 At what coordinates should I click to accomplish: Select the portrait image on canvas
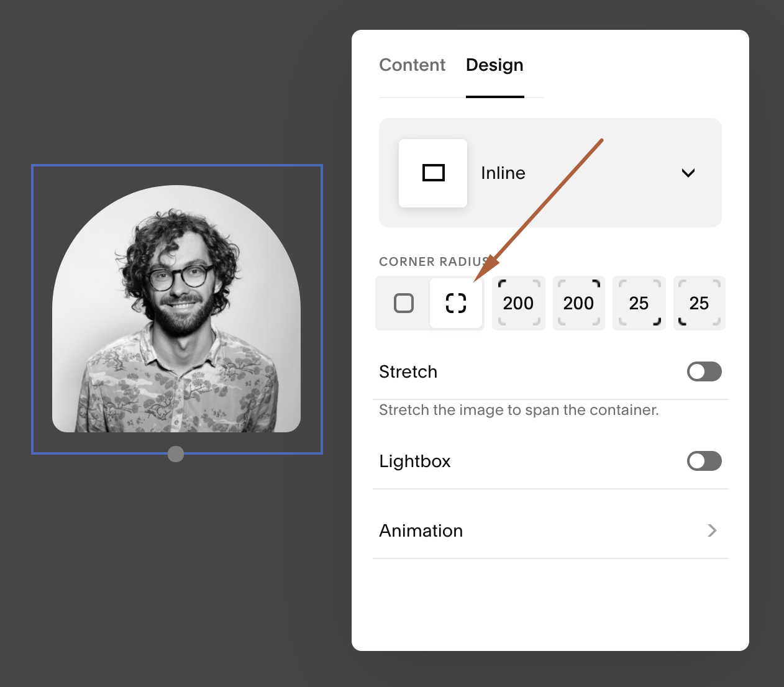[176, 309]
